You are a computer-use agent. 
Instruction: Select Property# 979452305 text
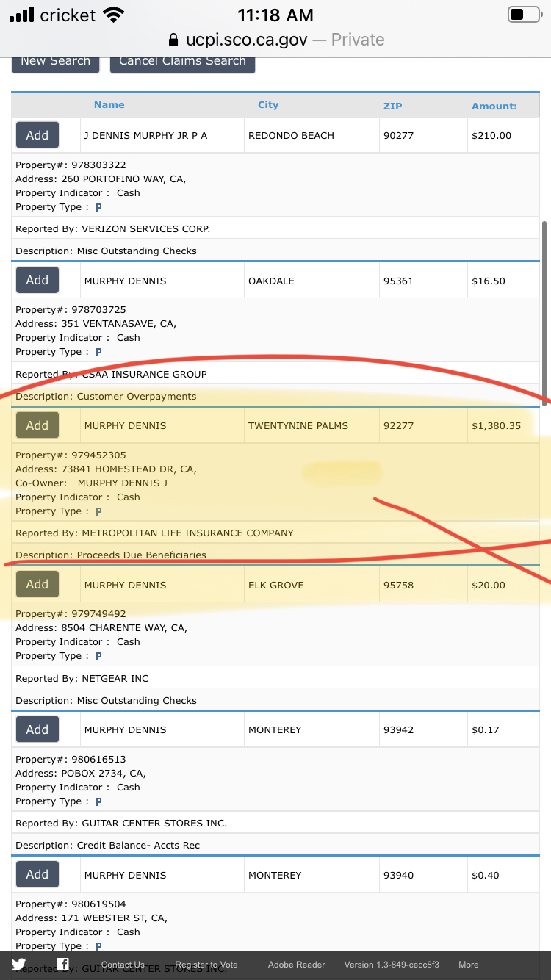coord(71,455)
